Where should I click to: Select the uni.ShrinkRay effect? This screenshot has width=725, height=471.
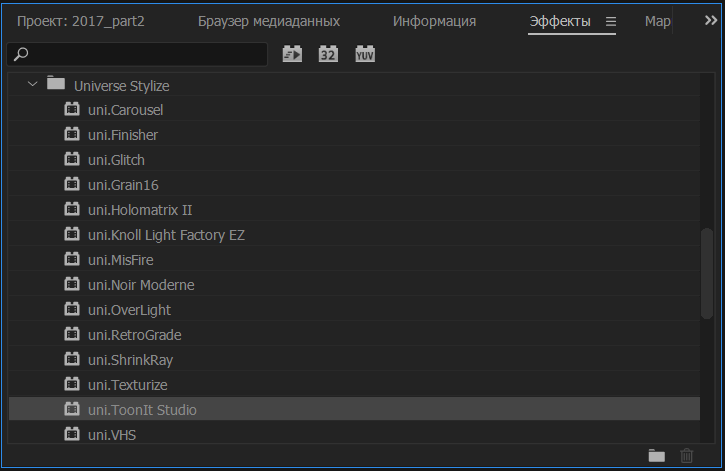pyautogui.click(x=130, y=360)
